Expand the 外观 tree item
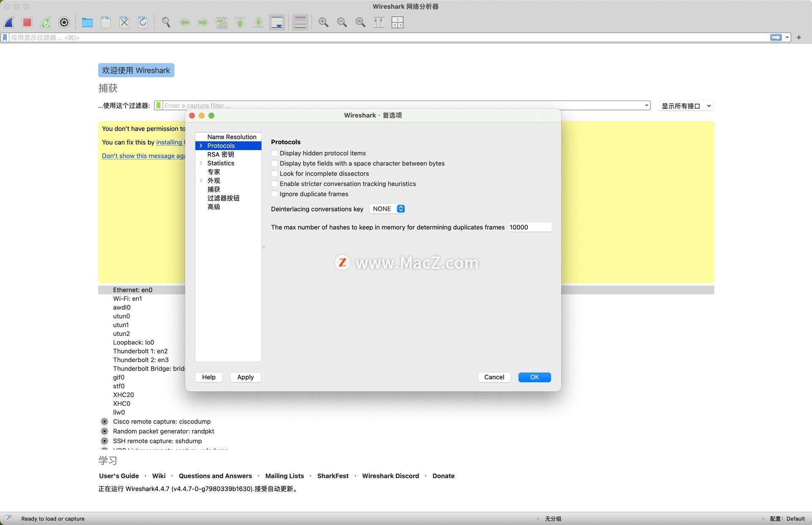Image resolution: width=812 pixels, height=525 pixels. tap(201, 180)
